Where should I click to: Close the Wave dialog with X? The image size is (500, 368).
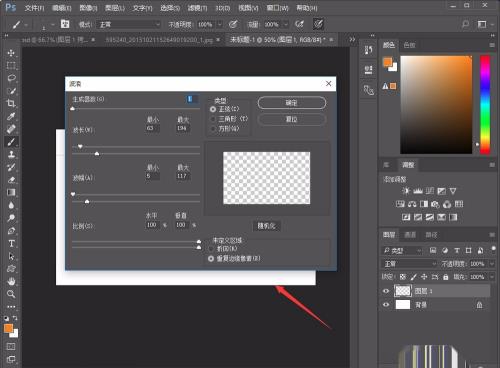328,83
